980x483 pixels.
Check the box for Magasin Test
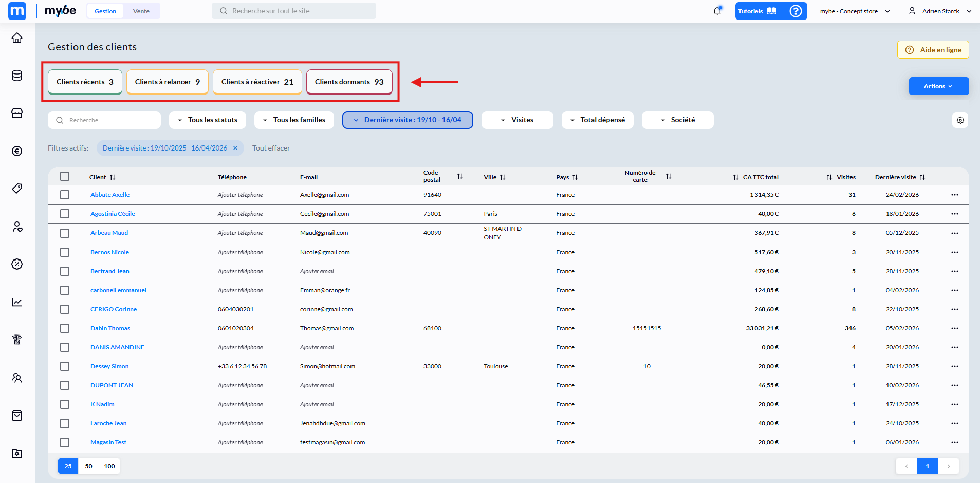(65, 442)
